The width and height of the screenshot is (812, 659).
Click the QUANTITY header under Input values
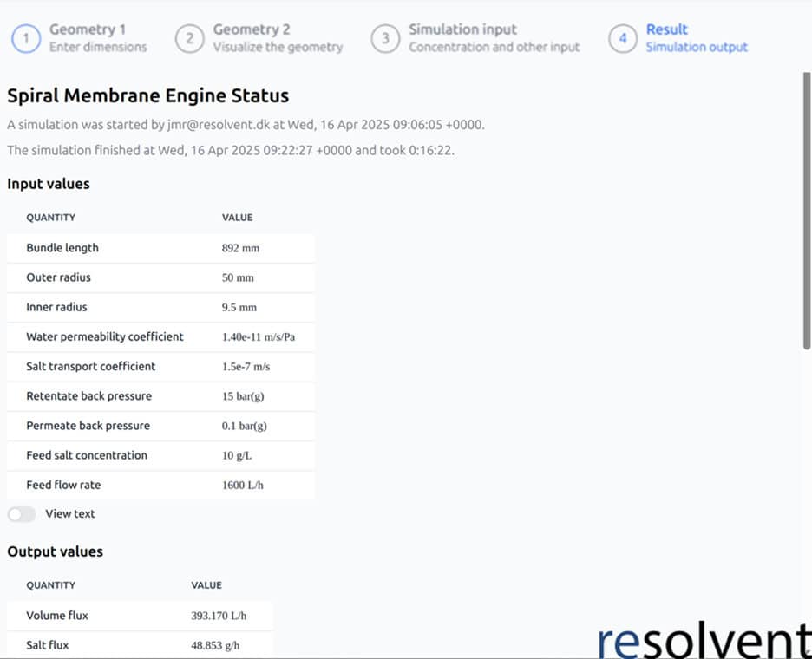tap(50, 218)
